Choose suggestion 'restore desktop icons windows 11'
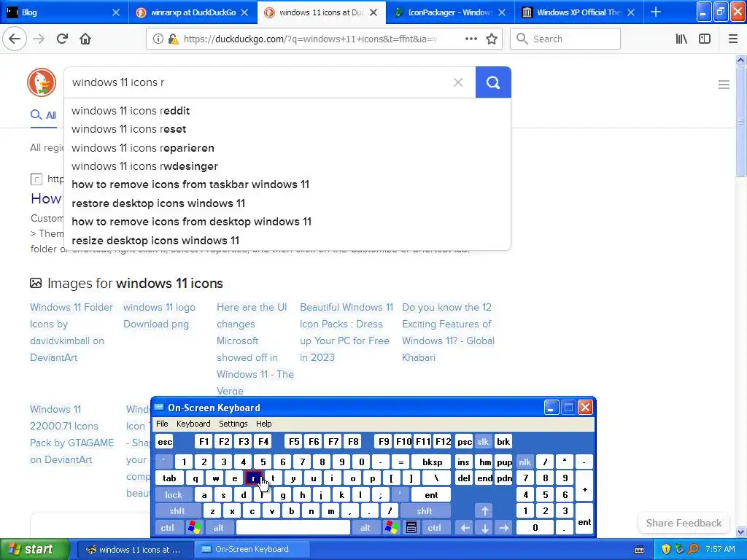The height and width of the screenshot is (560, 747). [x=158, y=203]
